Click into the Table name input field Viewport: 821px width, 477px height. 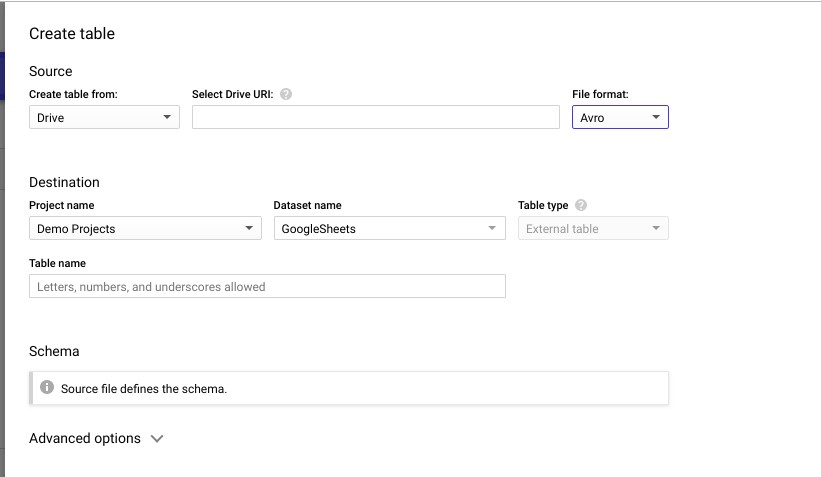(267, 287)
